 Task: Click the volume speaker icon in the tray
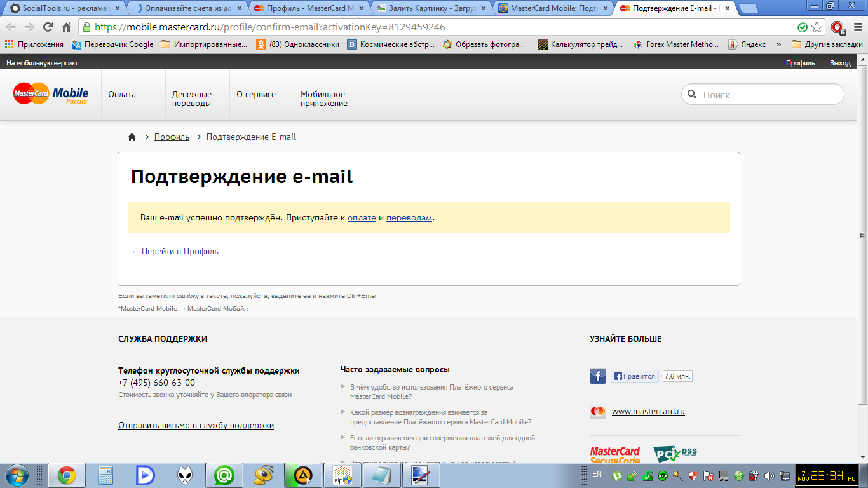770,475
